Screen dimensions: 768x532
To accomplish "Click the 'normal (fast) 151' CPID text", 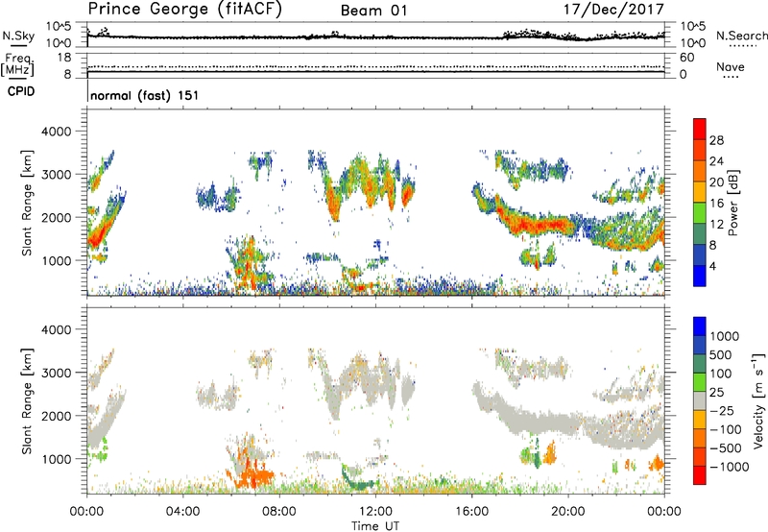I will pyautogui.click(x=145, y=95).
